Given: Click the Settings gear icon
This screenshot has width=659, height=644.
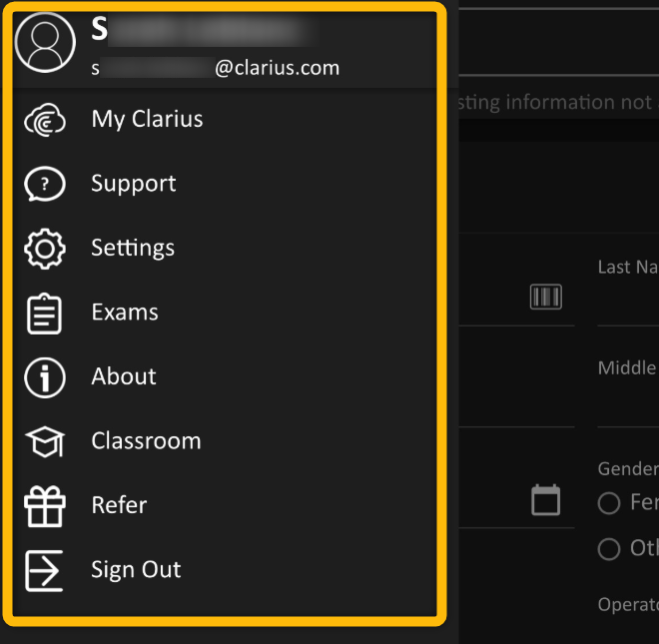Looking at the screenshot, I should [x=45, y=249].
